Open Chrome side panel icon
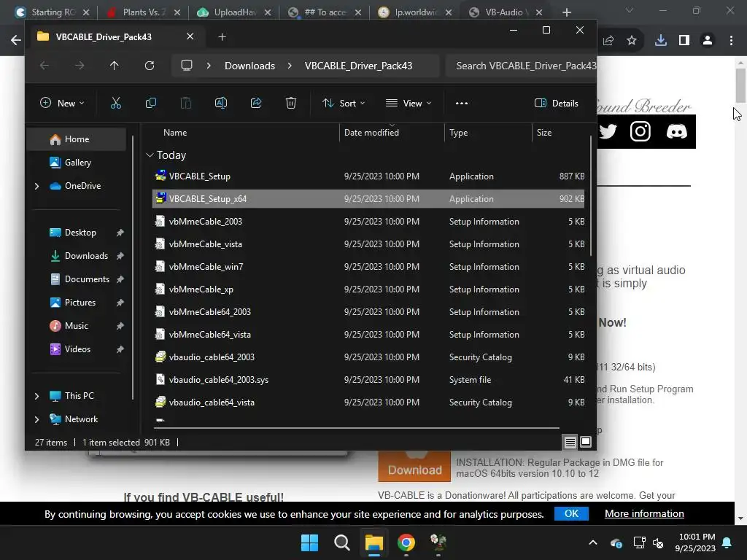 [684, 41]
